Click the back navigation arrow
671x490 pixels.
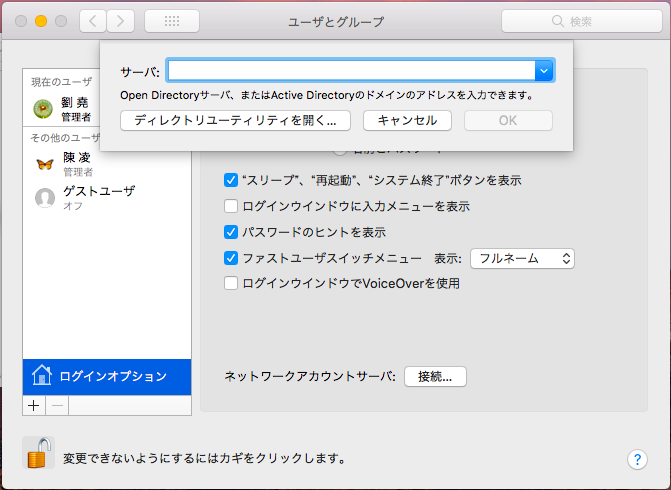(x=93, y=21)
